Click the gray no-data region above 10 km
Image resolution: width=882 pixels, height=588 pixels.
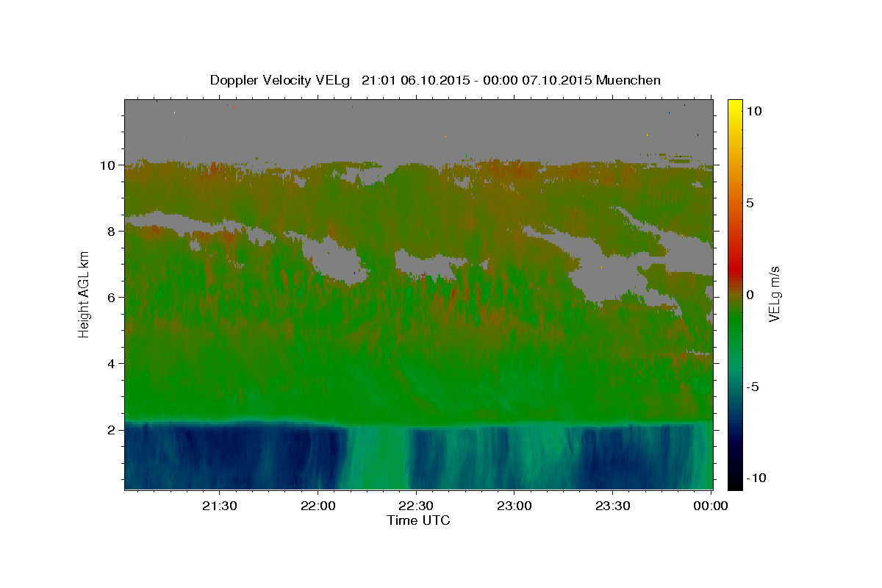click(x=418, y=129)
